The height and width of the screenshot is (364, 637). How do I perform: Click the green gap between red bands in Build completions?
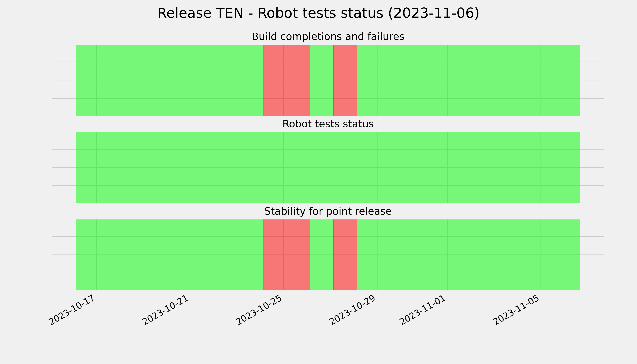[x=322, y=80]
